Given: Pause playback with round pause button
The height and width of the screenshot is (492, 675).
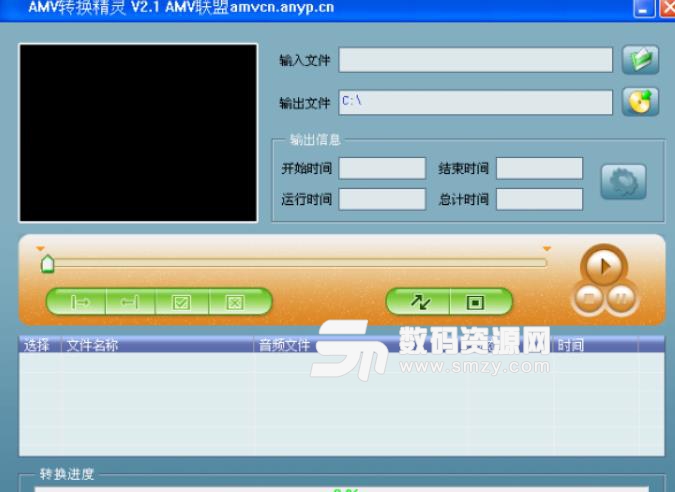Looking at the screenshot, I should click(620, 297).
